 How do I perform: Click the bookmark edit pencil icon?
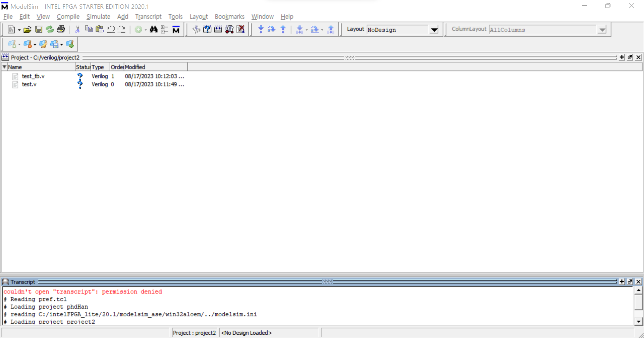tap(43, 44)
